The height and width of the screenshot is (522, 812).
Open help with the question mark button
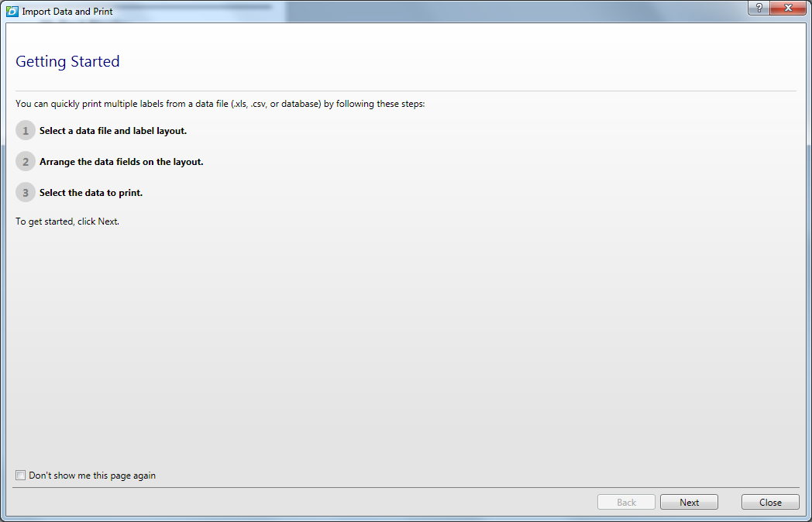tap(759, 8)
